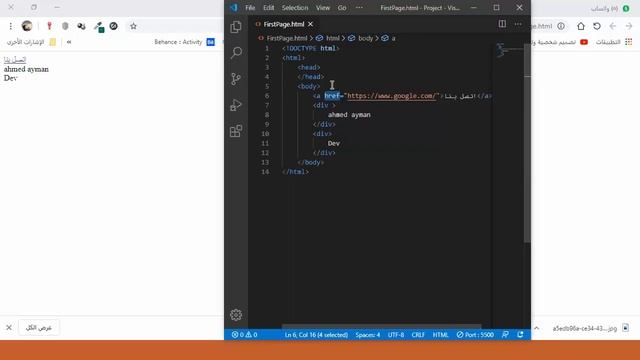Click the google.com URL in the code
The image size is (640, 360).
coord(391,96)
